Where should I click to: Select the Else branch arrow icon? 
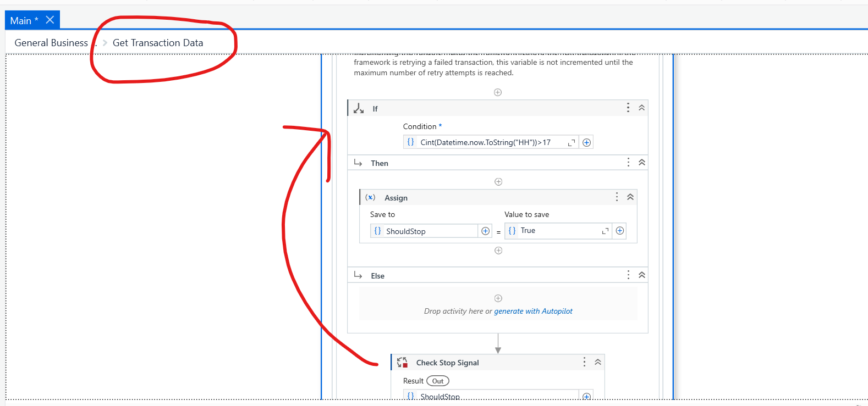pyautogui.click(x=358, y=275)
